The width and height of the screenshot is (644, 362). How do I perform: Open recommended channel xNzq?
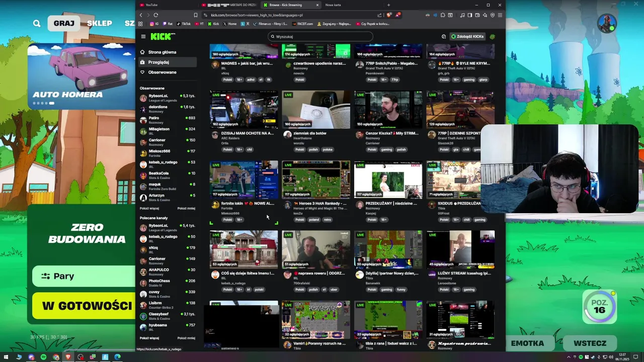(168, 249)
